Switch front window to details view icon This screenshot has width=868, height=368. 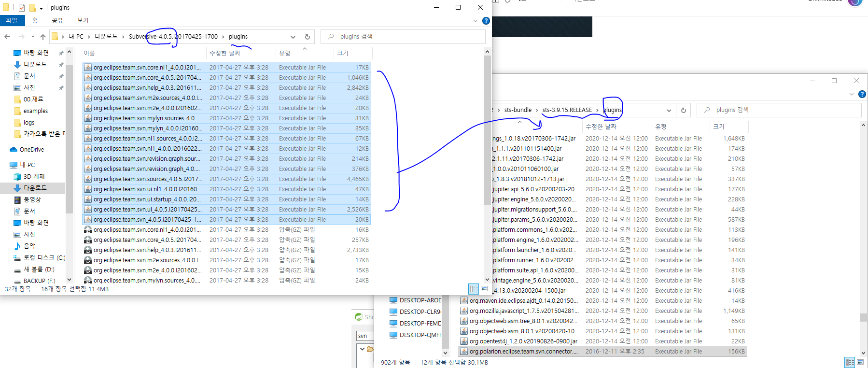tap(474, 289)
